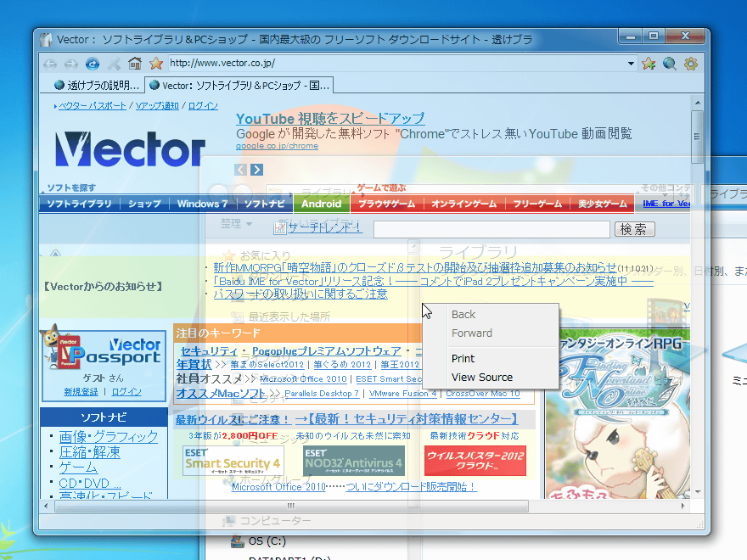Switch to the 透けブラの説明 tab
The width and height of the screenshot is (747, 560).
(x=97, y=85)
